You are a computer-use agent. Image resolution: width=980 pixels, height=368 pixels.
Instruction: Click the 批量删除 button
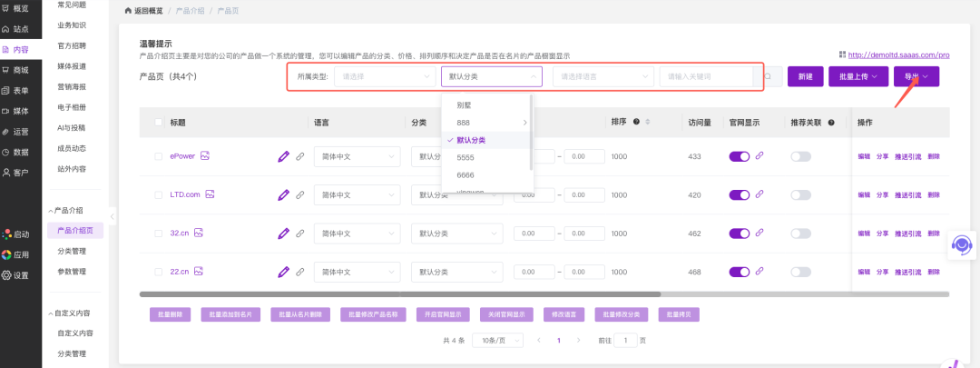pyautogui.click(x=170, y=314)
